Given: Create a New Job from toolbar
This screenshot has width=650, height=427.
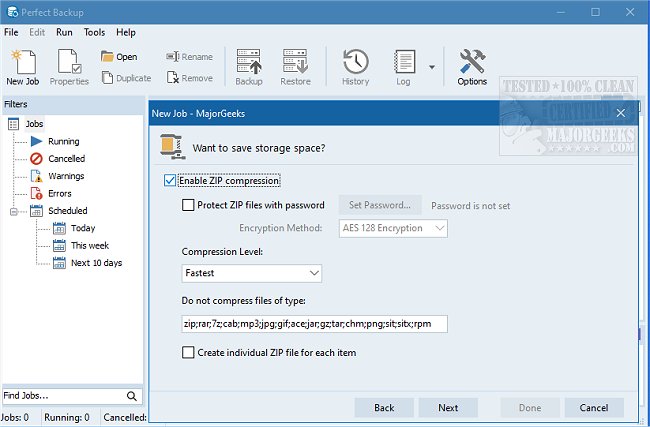Looking at the screenshot, I should pos(23,67).
